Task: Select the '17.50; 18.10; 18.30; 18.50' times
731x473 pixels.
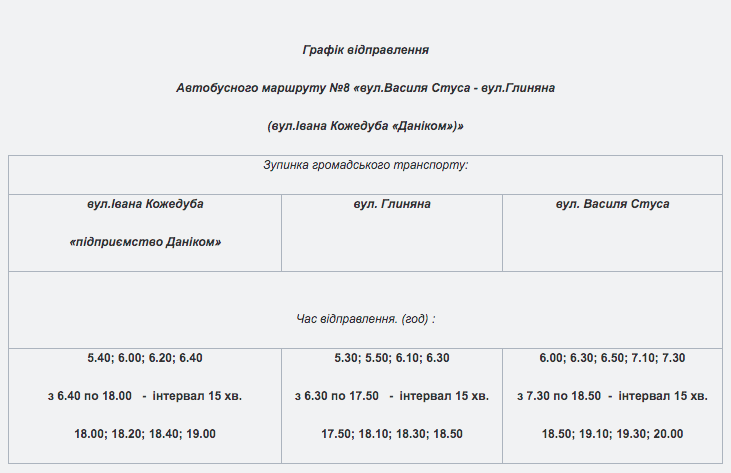Action: pyautogui.click(x=392, y=434)
